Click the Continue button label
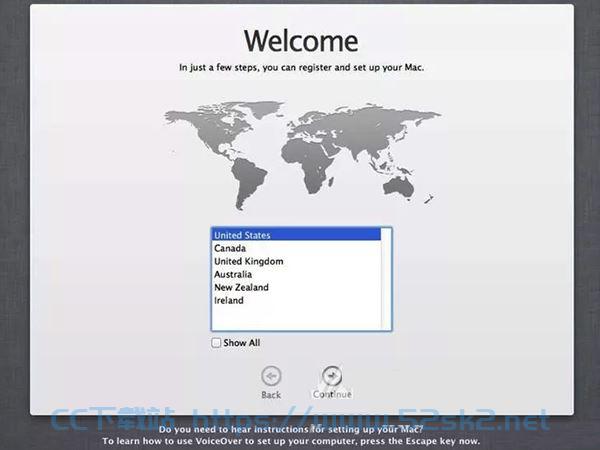 332,394
